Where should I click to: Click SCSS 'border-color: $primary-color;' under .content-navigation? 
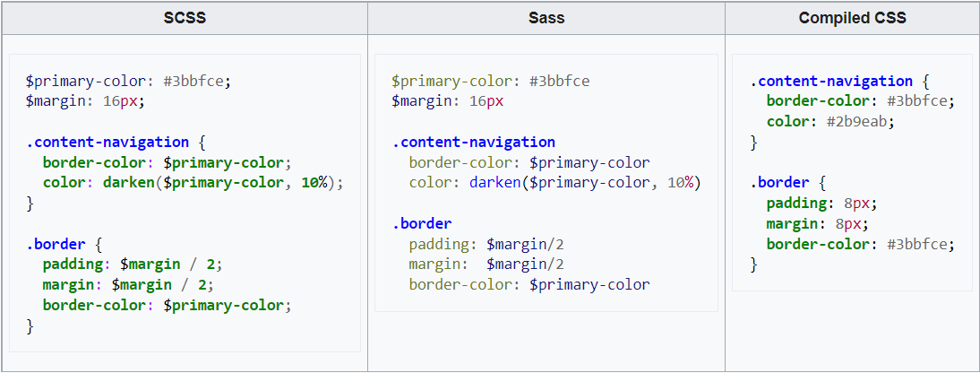167,162
